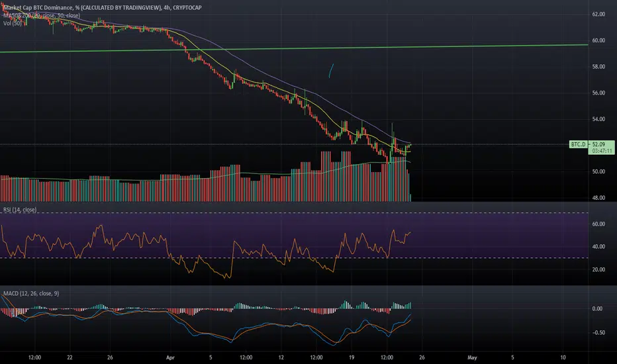Click the 03:47:11 bar countdown timer
This screenshot has height=364, width=617.
602,151
